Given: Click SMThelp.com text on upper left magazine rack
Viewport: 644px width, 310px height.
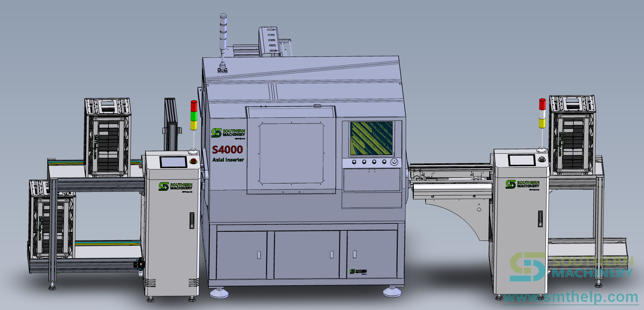Looking at the screenshot, I should [x=95, y=146].
